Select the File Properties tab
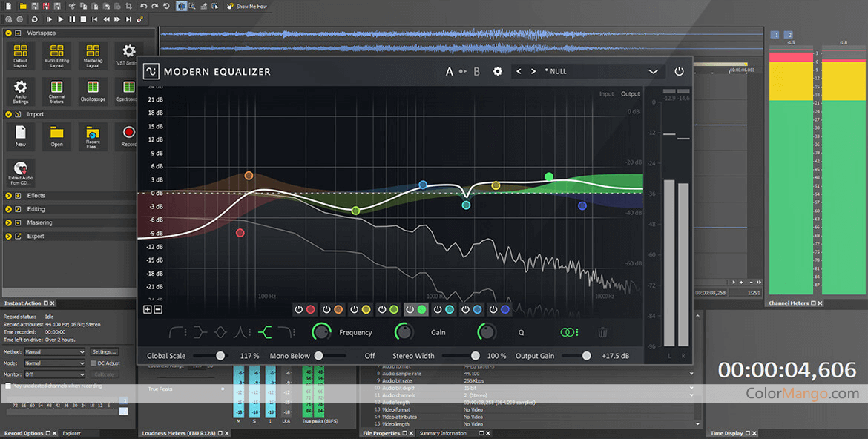This screenshot has width=868, height=439. 381,434
